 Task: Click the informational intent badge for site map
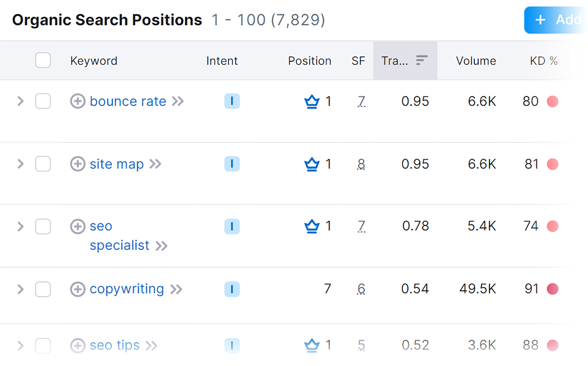(232, 164)
